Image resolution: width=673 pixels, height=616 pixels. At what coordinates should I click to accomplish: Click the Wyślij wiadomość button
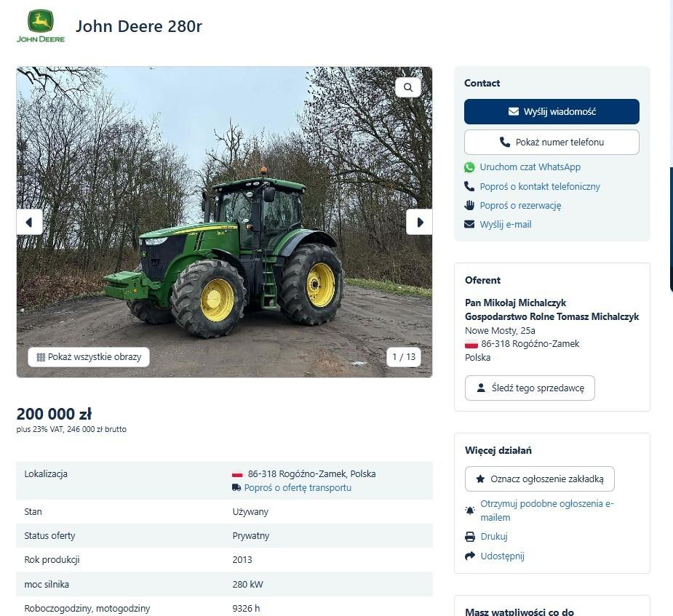tap(551, 111)
